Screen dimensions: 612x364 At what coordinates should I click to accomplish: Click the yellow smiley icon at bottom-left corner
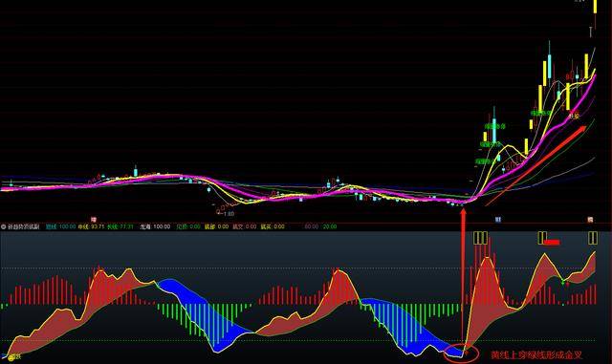(x=11, y=357)
